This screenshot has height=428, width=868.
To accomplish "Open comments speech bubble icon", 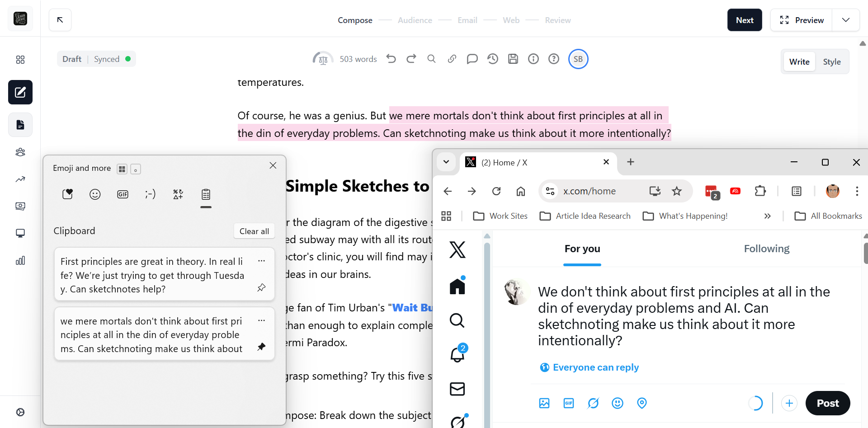I will (472, 59).
